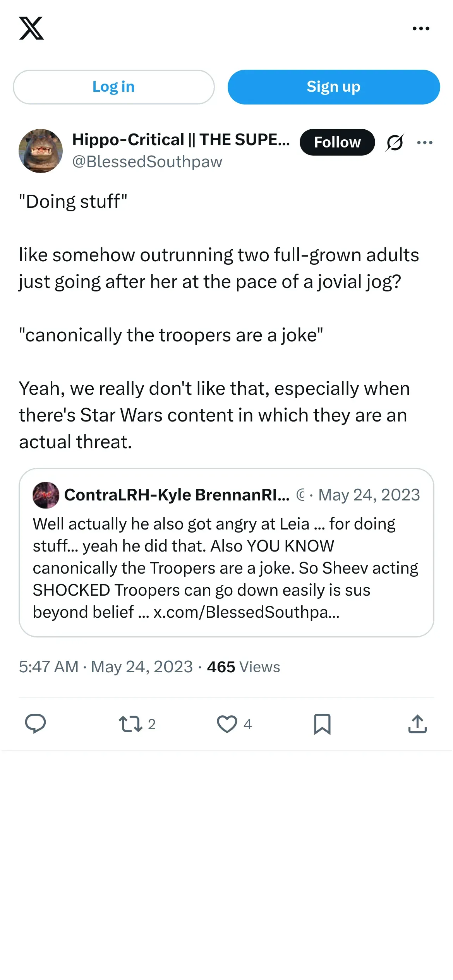
Task: Like the tweet with heart icon
Action: (227, 724)
